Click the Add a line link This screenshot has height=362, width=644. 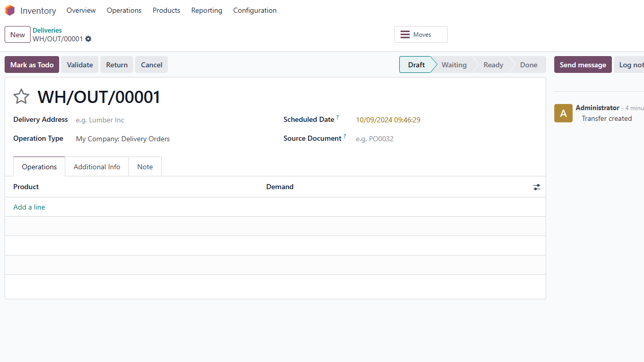pos(29,207)
